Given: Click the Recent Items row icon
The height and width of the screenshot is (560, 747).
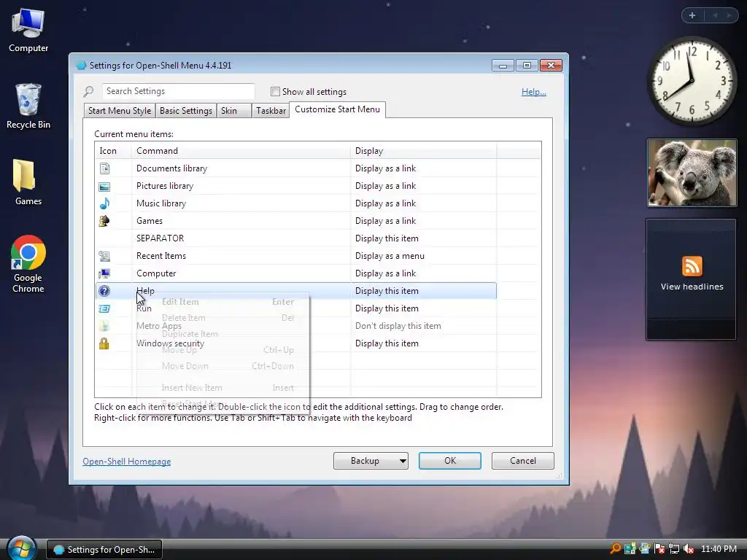Looking at the screenshot, I should coord(104,256).
